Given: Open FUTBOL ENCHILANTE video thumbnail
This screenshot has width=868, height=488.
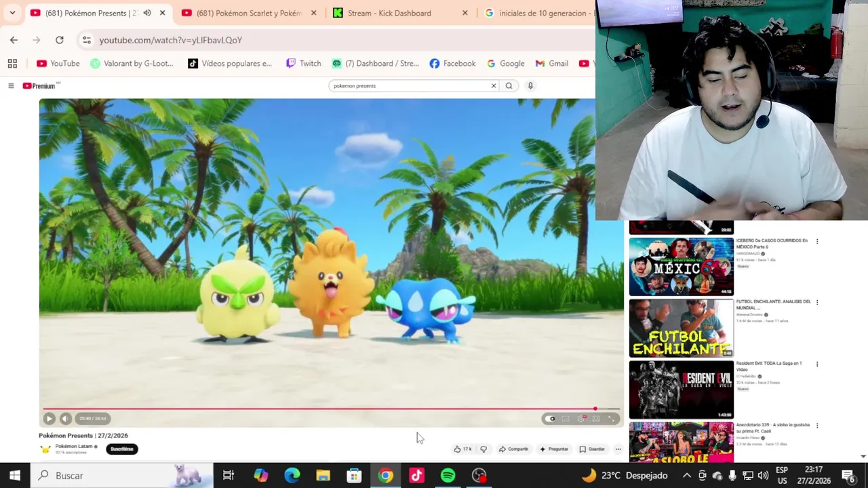Looking at the screenshot, I should point(681,328).
